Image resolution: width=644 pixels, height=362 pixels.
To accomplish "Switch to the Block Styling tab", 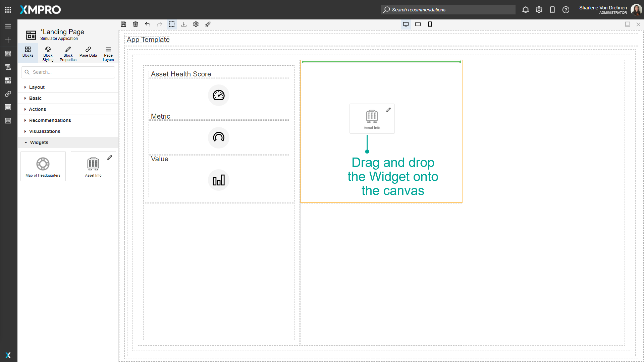I will [48, 53].
